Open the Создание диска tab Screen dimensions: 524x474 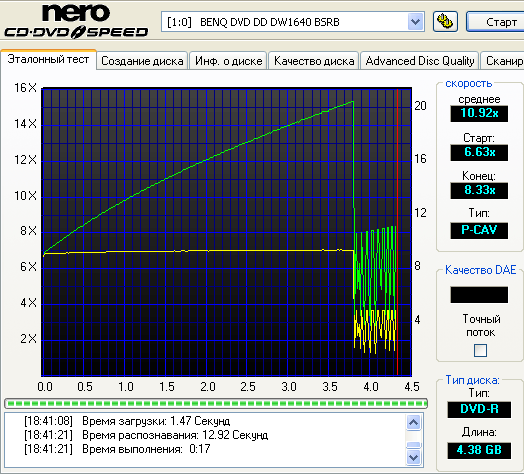(142, 61)
